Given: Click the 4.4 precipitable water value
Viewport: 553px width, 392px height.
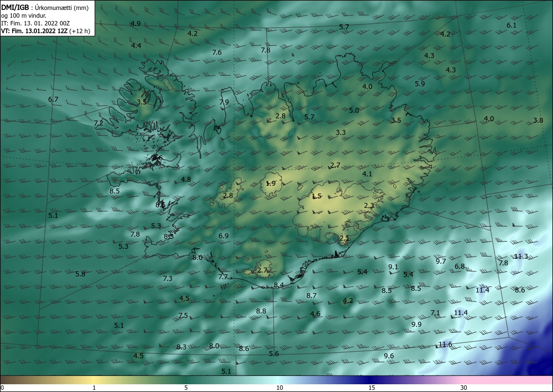Looking at the screenshot, I should (136, 45).
